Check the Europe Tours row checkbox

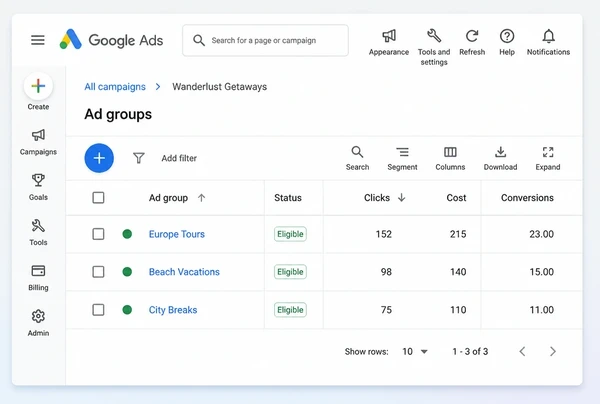coord(98,234)
